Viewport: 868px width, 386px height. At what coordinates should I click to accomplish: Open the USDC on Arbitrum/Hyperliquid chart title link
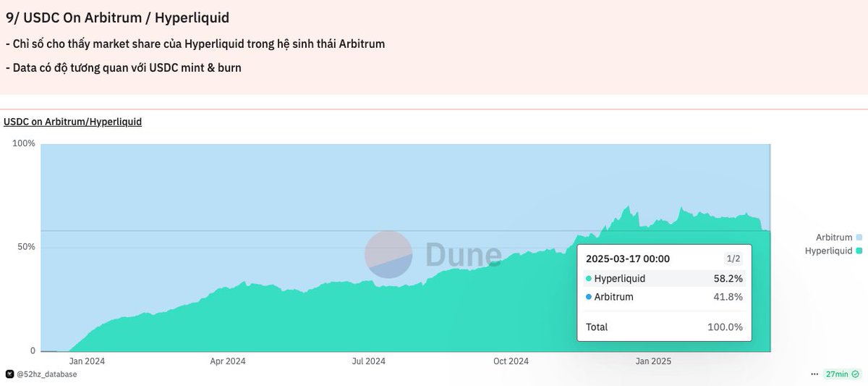tap(72, 122)
